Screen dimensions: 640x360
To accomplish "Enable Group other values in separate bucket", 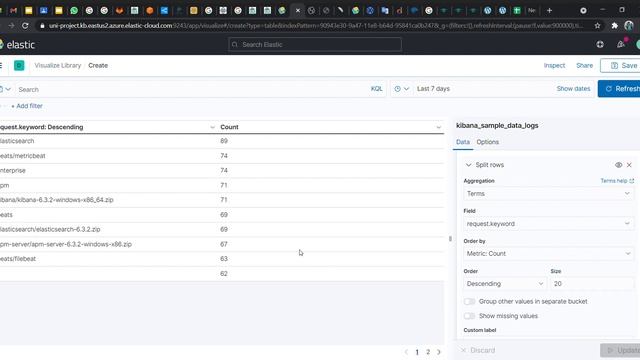I will [x=469, y=301].
